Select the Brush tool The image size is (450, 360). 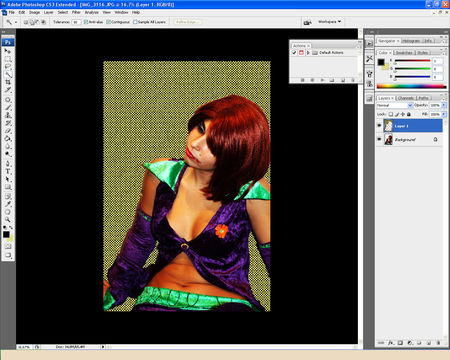click(x=8, y=107)
